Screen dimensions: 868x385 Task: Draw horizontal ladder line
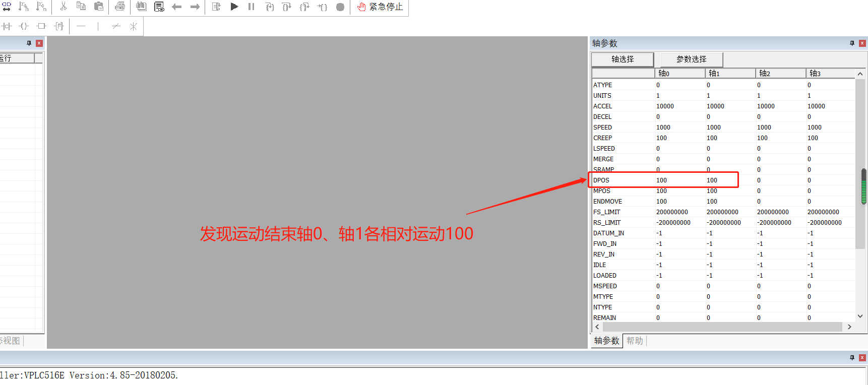click(x=81, y=26)
